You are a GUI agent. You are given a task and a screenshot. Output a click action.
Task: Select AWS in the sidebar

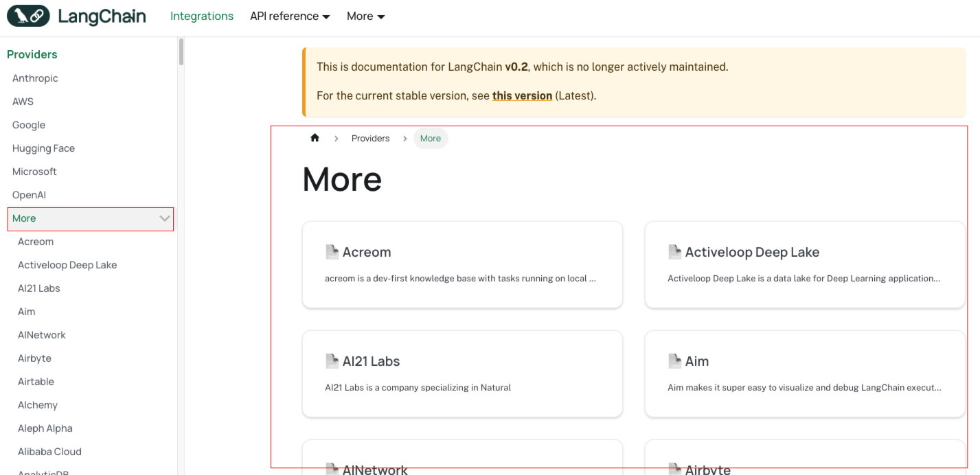23,102
